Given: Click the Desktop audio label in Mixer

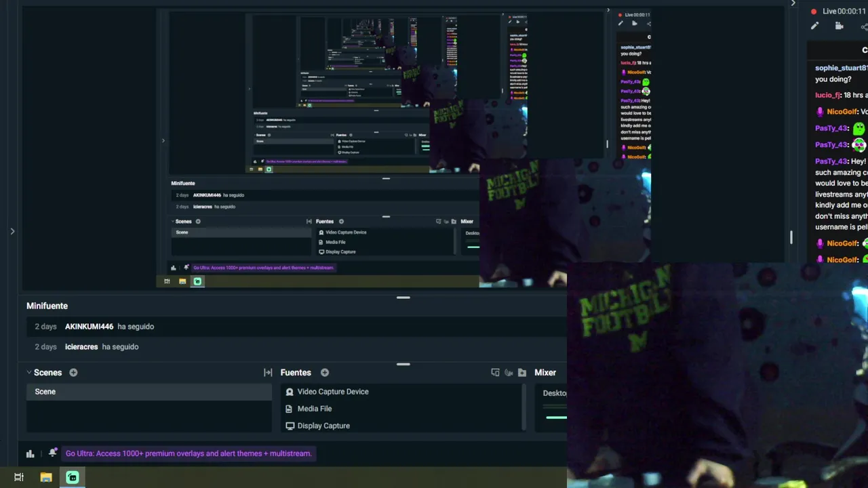Looking at the screenshot, I should 555,393.
